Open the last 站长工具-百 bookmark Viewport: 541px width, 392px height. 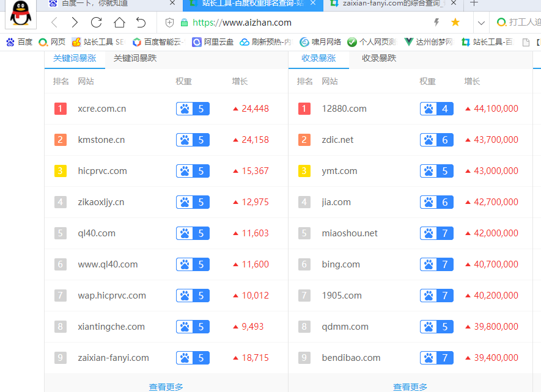point(488,42)
